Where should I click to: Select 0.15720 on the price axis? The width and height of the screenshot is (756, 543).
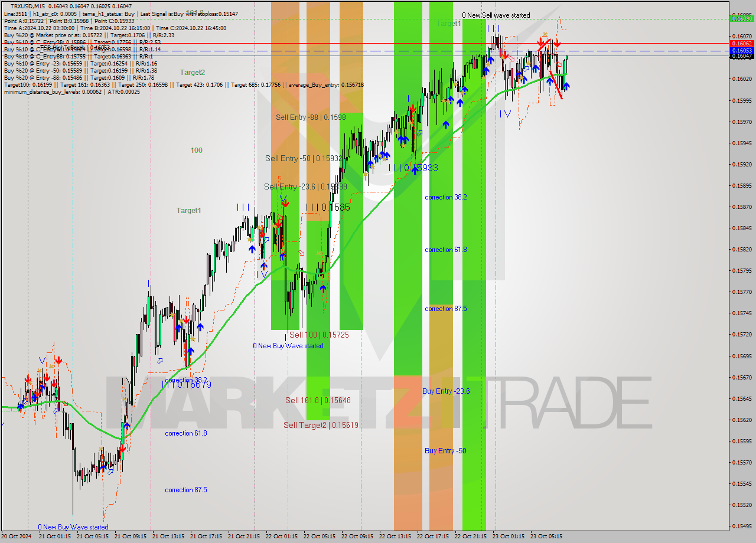coord(741,335)
